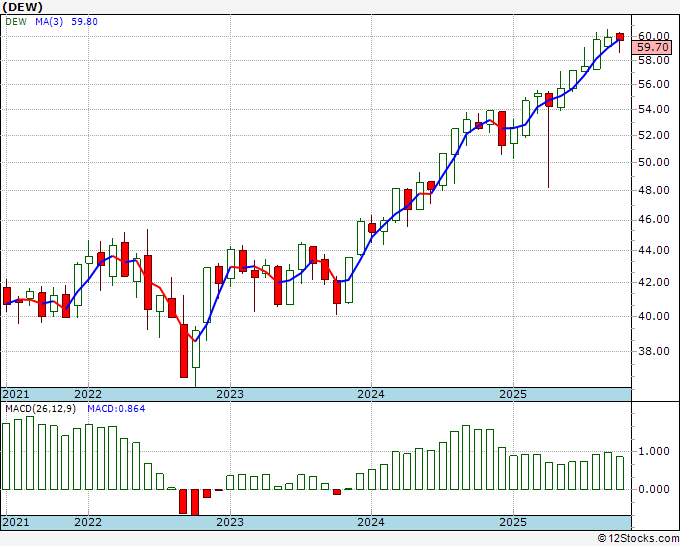The image size is (680, 546).
Task: Click the 48.00 price axis label
Action: point(654,190)
